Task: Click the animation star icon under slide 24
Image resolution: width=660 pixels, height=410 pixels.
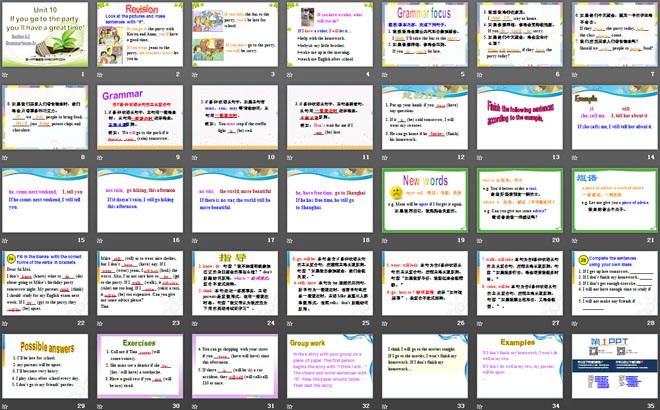Action: [x=195, y=323]
